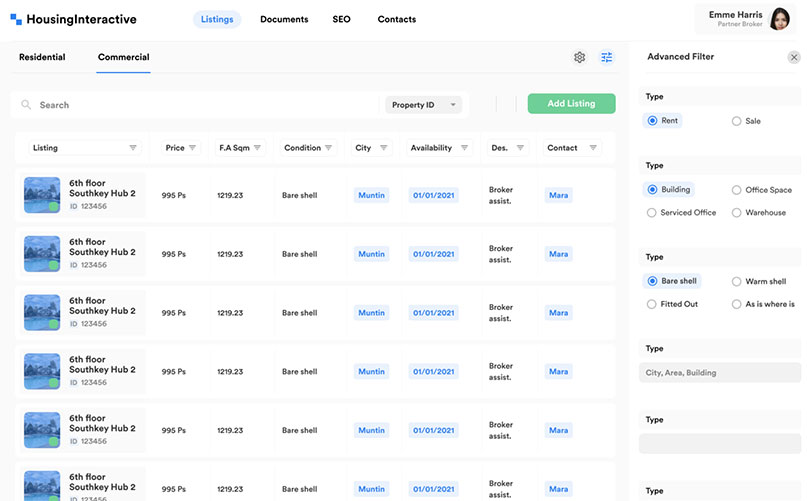Select the Sale radio button
Screen dimensions: 807x501
[x=737, y=121]
